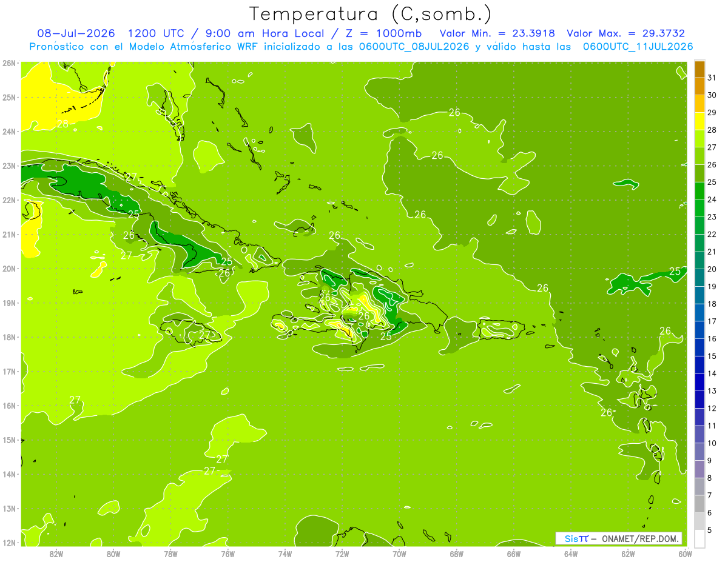Image resolution: width=728 pixels, height=562 pixels.
Task: Click the "68W" longitude axis label
Action: 457,553
